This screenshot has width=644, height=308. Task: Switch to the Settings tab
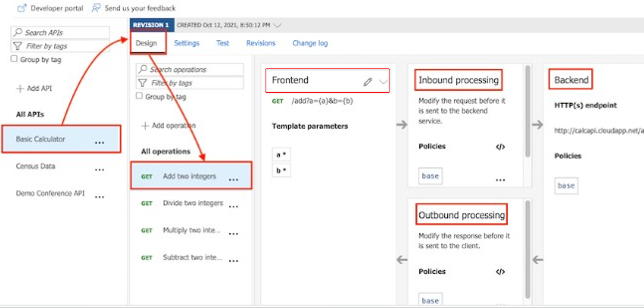tap(186, 43)
